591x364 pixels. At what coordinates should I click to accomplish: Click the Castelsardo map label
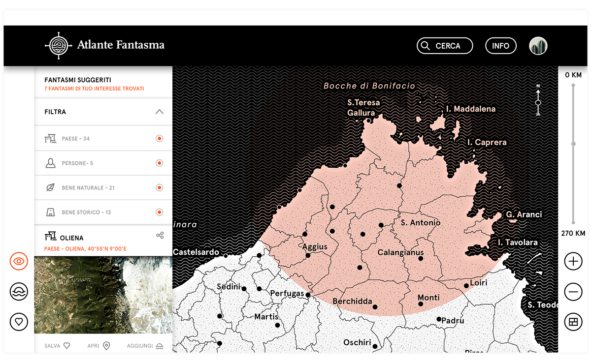pyautogui.click(x=196, y=252)
